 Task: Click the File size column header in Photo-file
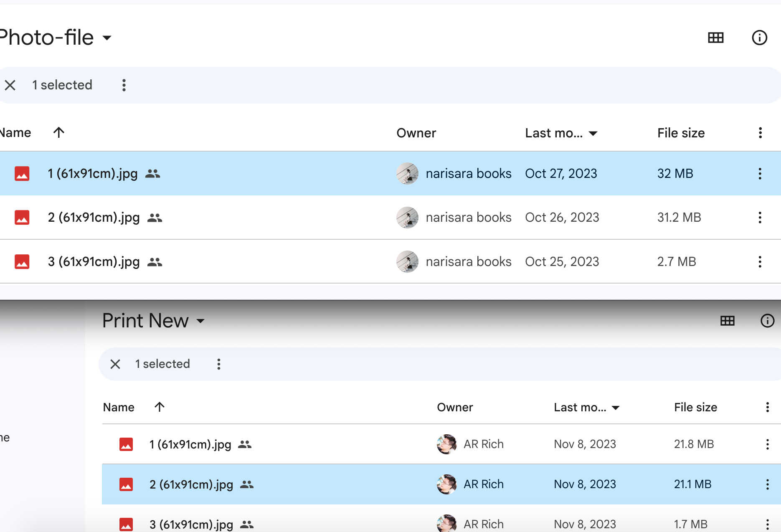pos(681,133)
